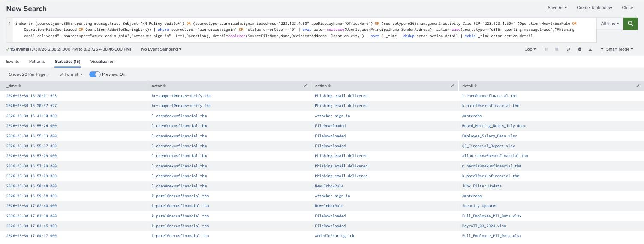This screenshot has width=644, height=244.
Task: Open the No Event Sampling dropdown
Action: [161, 49]
